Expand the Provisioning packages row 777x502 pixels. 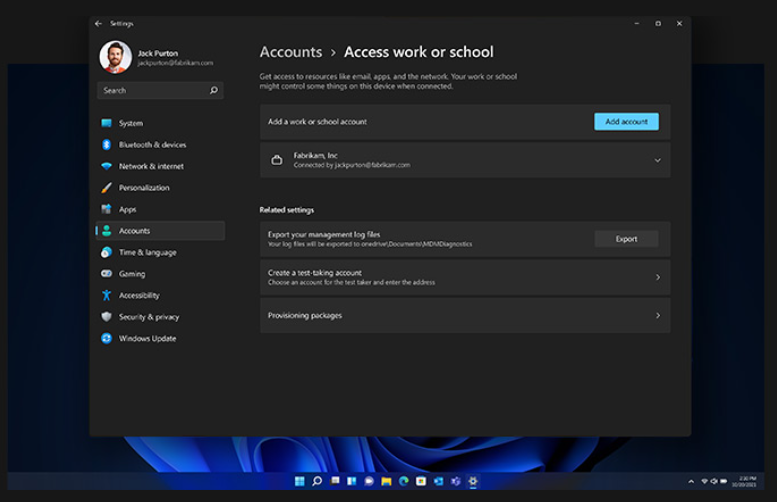(x=657, y=315)
